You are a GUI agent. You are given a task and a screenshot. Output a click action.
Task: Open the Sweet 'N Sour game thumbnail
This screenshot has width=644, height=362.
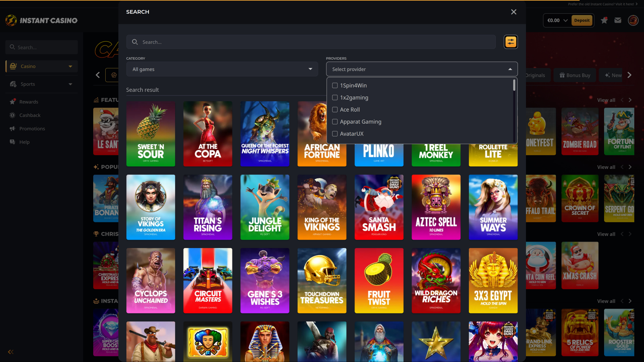pos(151,134)
